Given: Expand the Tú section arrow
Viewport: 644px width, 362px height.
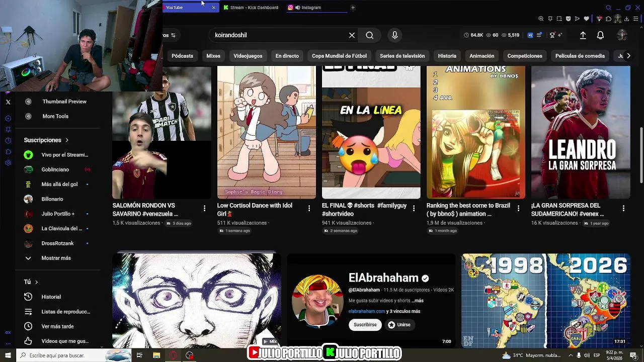Looking at the screenshot, I should coord(36,282).
